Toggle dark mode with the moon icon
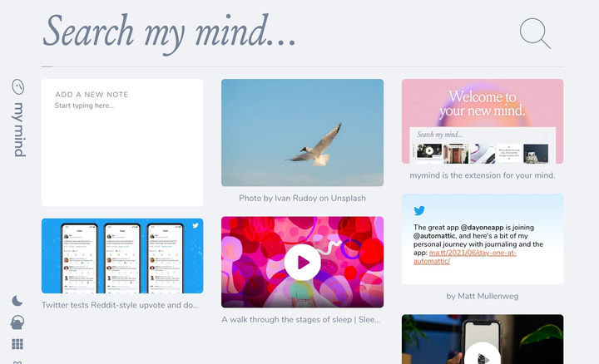599x364 pixels. coord(17,301)
